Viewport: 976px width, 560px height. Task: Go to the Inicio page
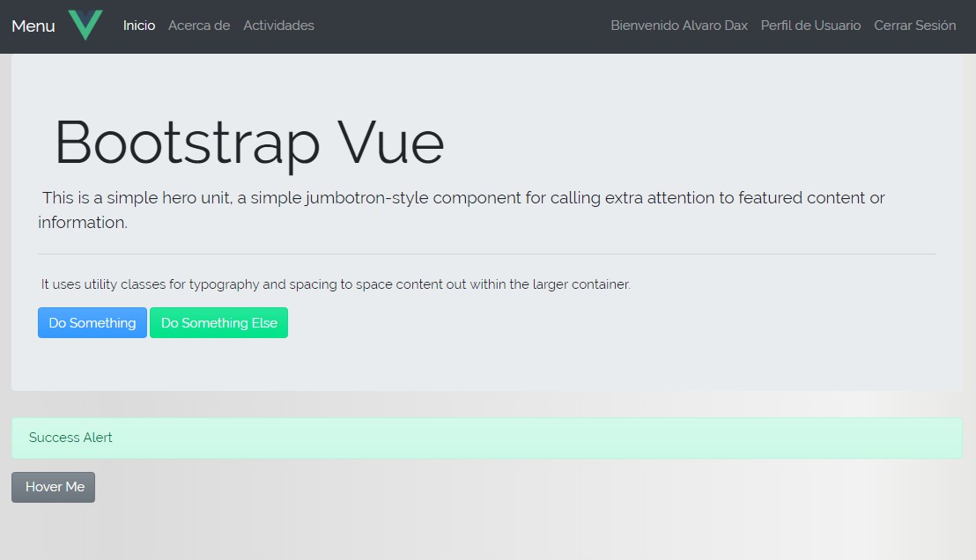click(x=139, y=26)
